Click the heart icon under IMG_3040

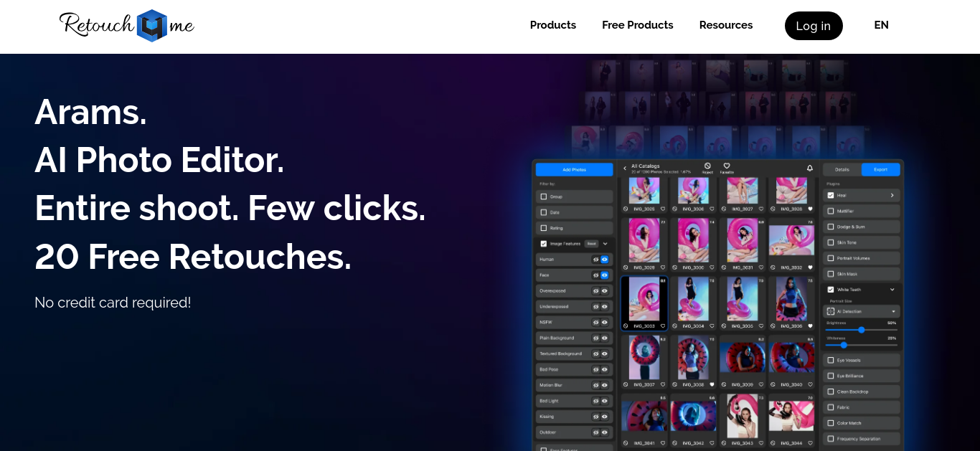click(x=810, y=384)
